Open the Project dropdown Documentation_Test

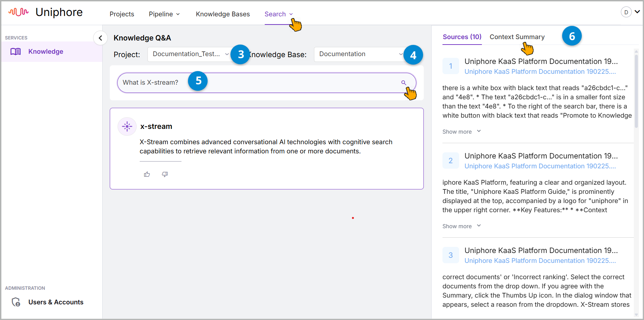pos(191,54)
